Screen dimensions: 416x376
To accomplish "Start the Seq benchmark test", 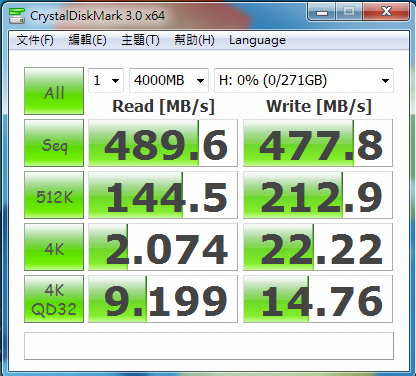I will click(54, 143).
